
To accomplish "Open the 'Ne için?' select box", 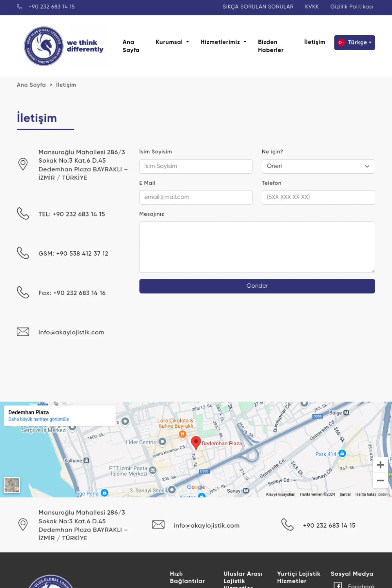I will pyautogui.click(x=318, y=166).
